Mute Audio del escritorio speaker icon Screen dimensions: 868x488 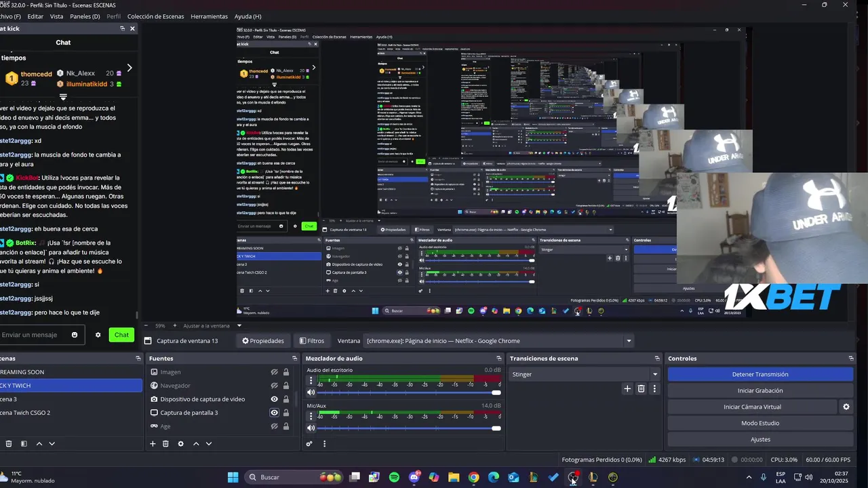(311, 392)
